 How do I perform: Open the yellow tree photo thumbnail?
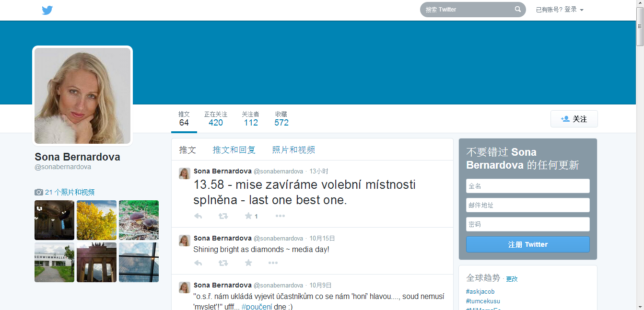[96, 220]
